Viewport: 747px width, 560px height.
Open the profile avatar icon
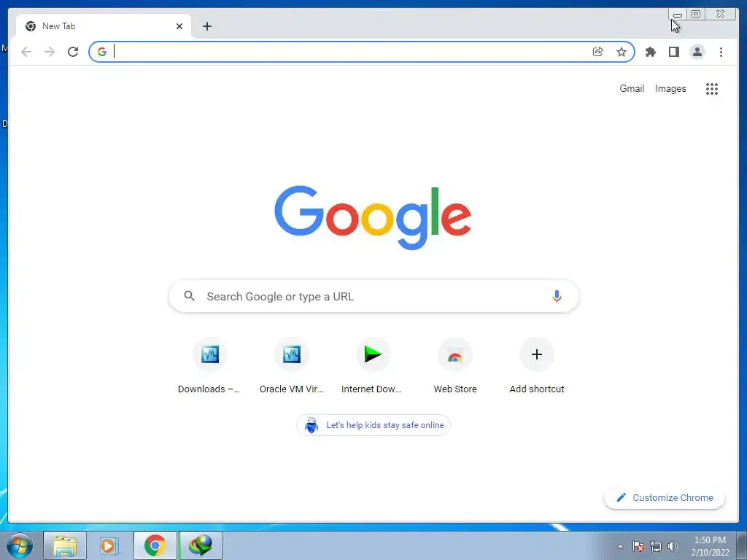pyautogui.click(x=697, y=52)
